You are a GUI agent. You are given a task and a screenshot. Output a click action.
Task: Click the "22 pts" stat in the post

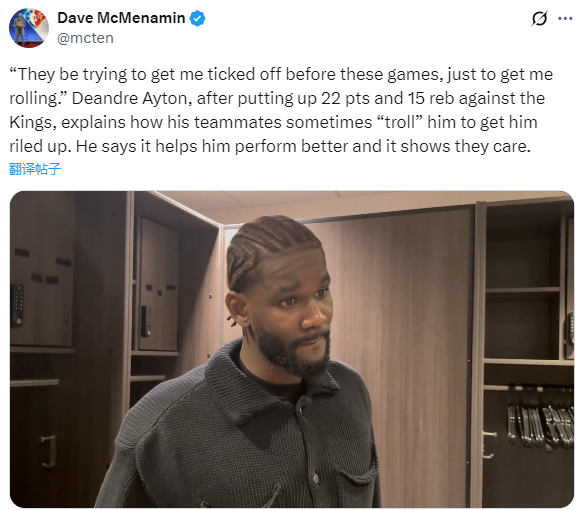tap(345, 98)
